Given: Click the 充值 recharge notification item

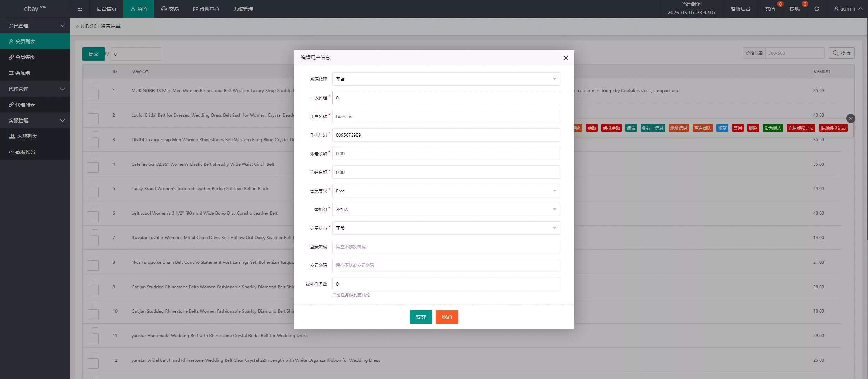Looking at the screenshot, I should click(770, 9).
